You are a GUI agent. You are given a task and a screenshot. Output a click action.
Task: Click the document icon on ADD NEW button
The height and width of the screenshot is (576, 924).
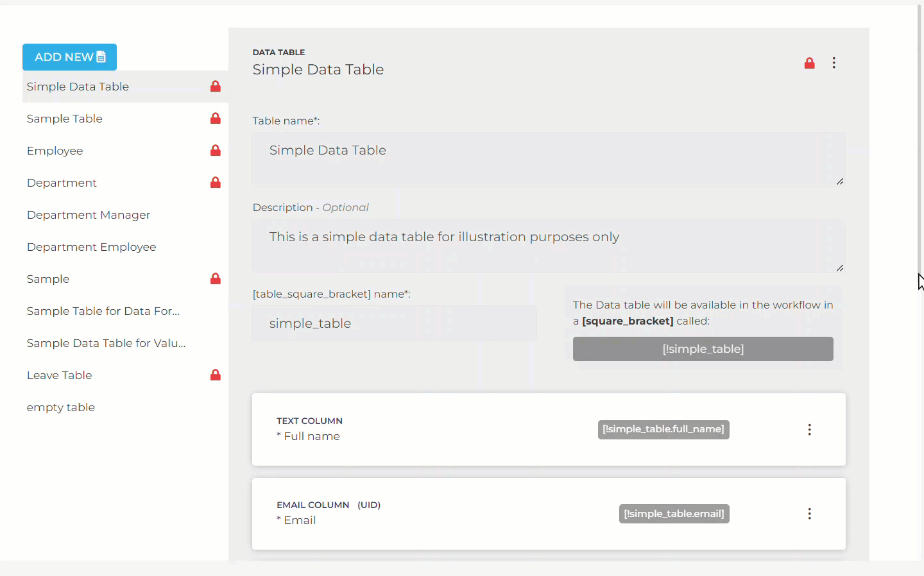(x=103, y=56)
